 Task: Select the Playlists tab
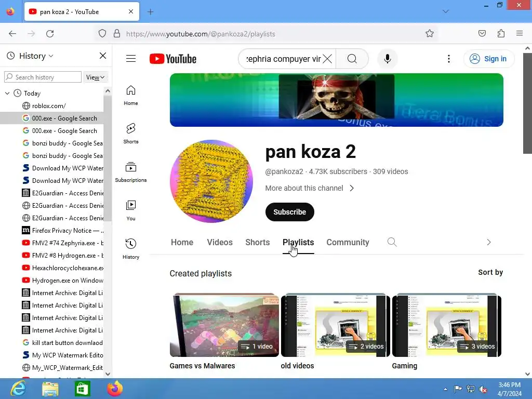[x=298, y=242]
